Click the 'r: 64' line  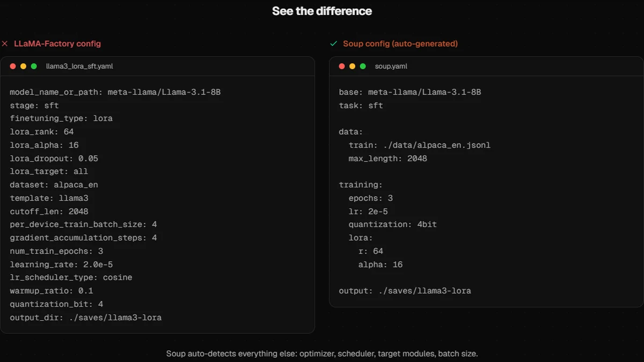[371, 251]
